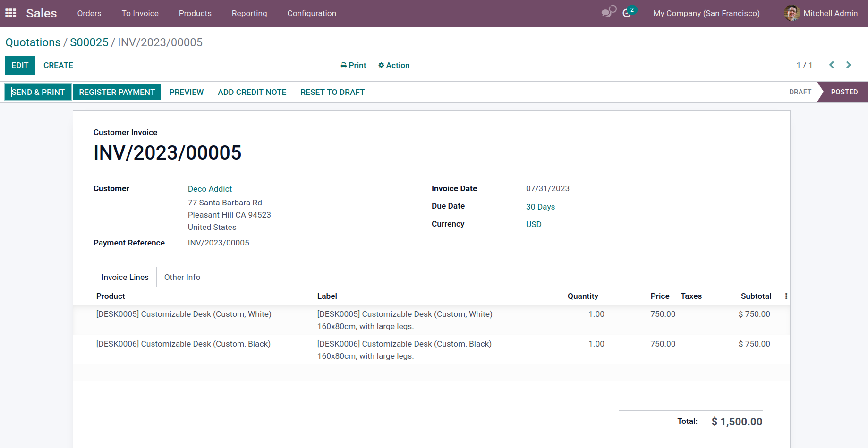This screenshot has width=868, height=448.
Task: Click Add Credit Note button
Action: click(x=252, y=92)
